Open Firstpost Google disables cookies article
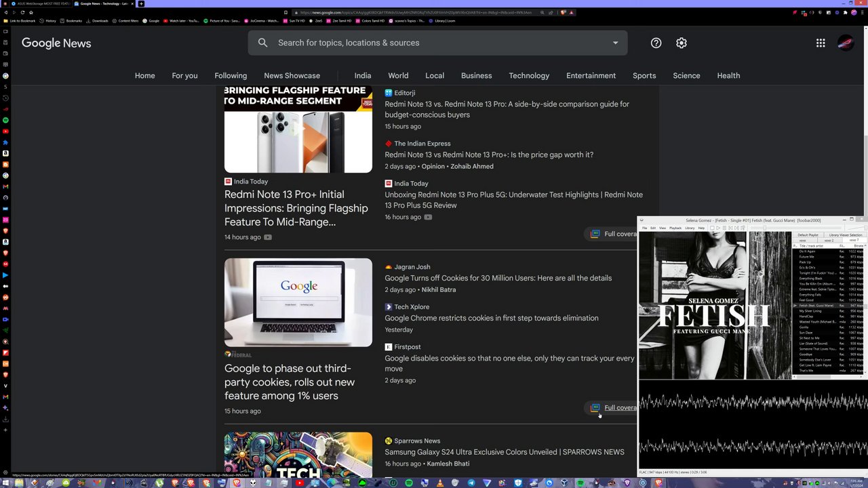Image resolution: width=868 pixels, height=488 pixels. tap(509, 363)
